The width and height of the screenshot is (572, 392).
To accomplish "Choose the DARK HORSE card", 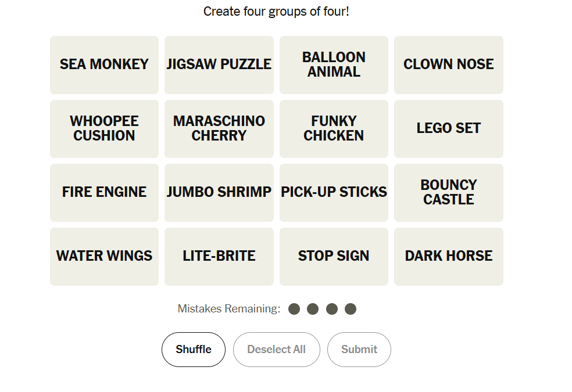I will pyautogui.click(x=448, y=256).
